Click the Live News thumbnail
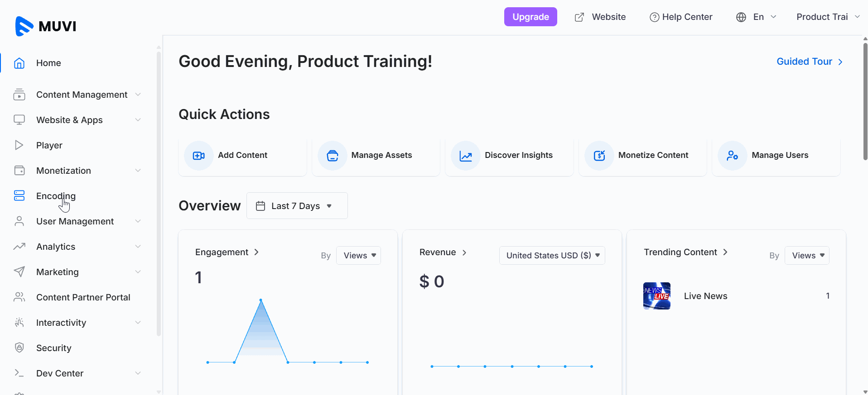The height and width of the screenshot is (395, 868). 657,296
